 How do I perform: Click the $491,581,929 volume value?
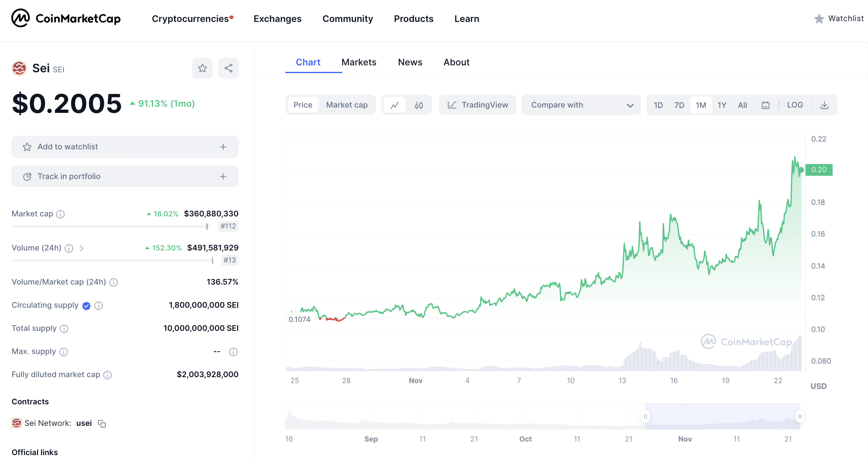pos(213,248)
